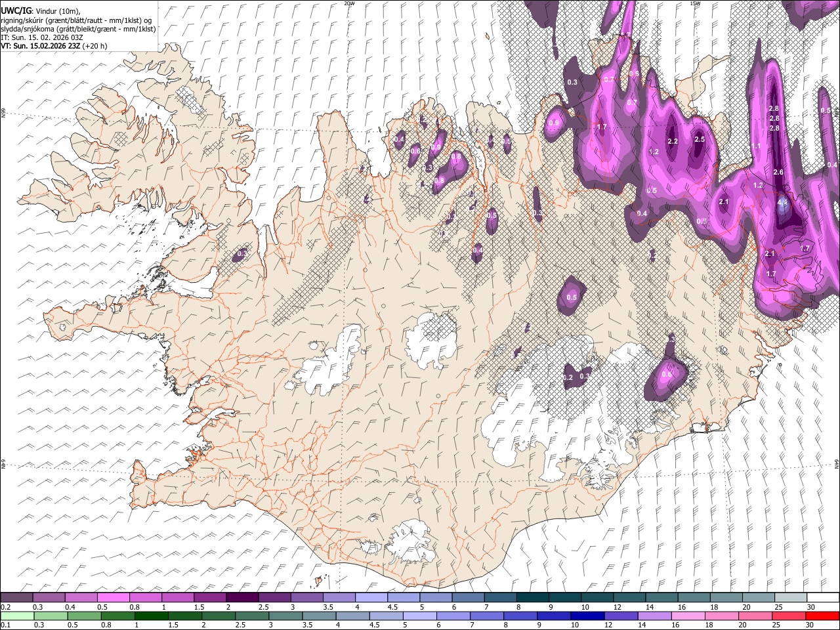Click the 'Vindur (10m)' header text
Image resolution: width=840 pixels, height=630 pixels.
pos(58,11)
